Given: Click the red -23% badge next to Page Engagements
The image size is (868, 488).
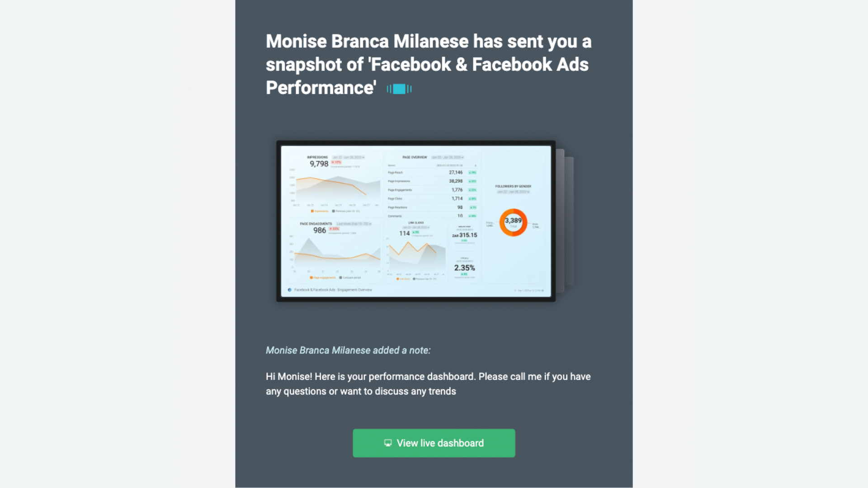Looking at the screenshot, I should pos(335,229).
